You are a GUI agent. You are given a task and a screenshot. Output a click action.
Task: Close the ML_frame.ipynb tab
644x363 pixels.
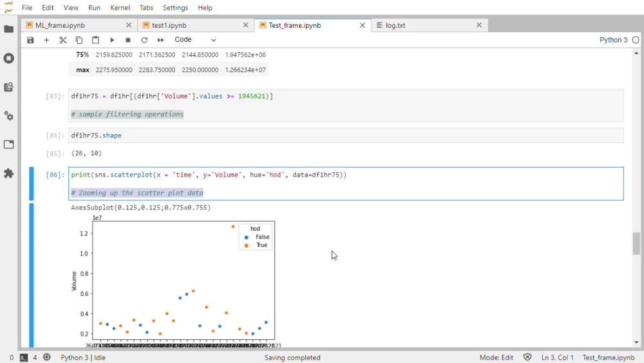[x=129, y=25]
